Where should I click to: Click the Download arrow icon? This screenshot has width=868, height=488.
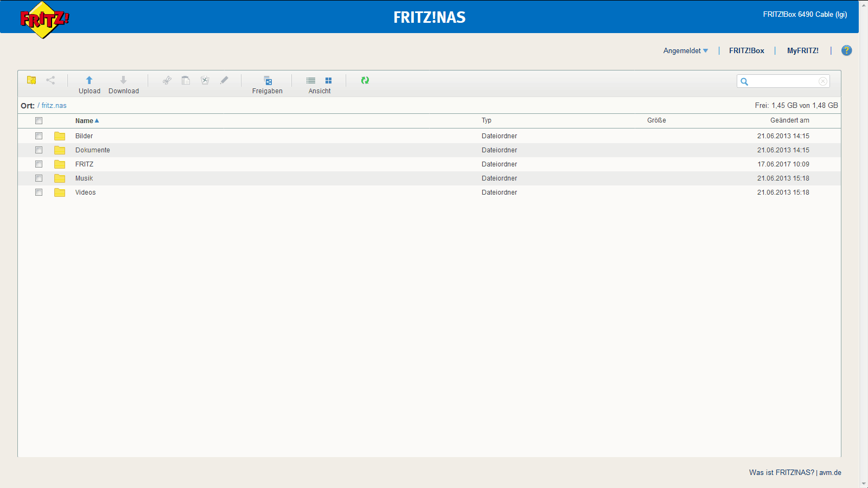124,80
